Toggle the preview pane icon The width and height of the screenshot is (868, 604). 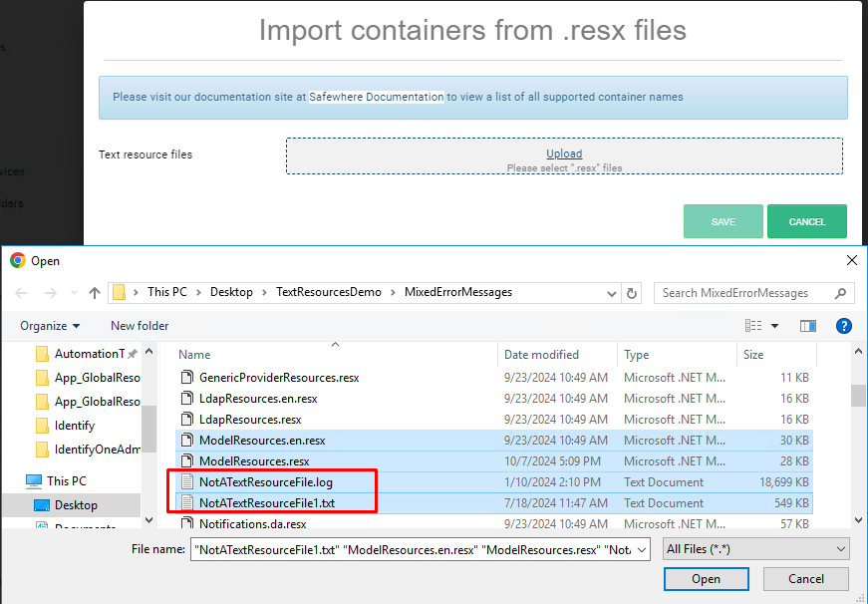(x=808, y=325)
